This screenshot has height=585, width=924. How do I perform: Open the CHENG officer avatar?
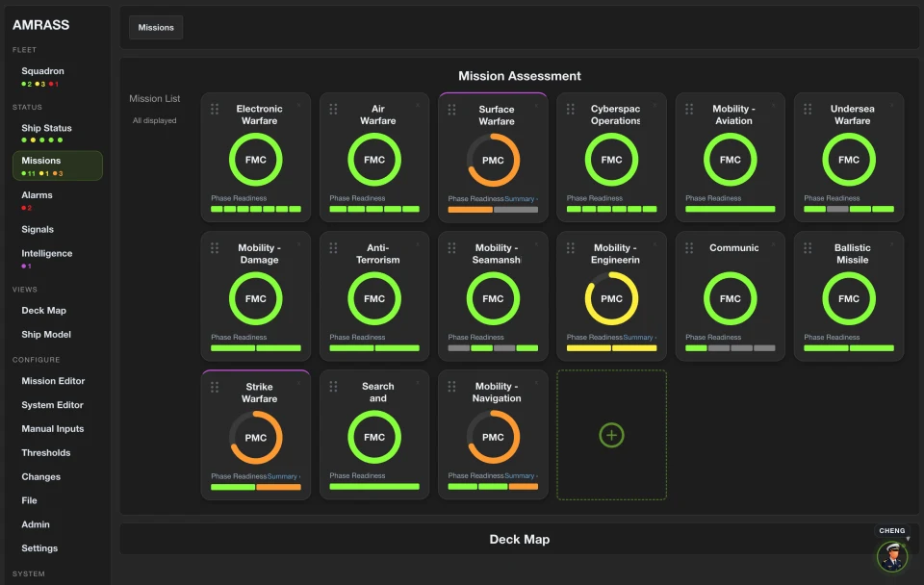[892, 556]
